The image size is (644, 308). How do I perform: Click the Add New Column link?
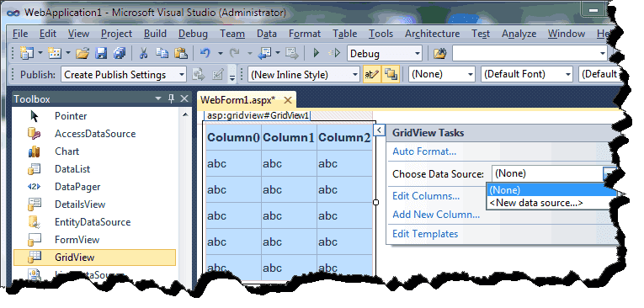click(x=436, y=215)
